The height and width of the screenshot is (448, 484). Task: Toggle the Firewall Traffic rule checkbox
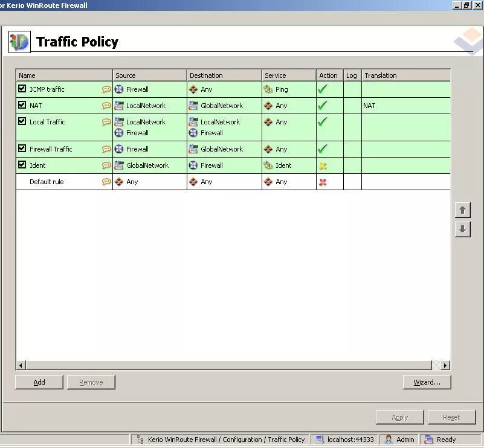(x=22, y=149)
